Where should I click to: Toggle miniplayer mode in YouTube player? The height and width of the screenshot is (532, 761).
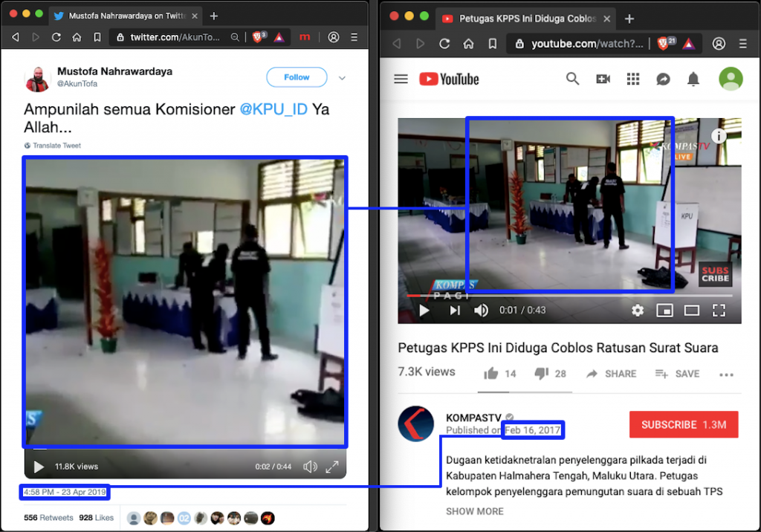coord(664,311)
